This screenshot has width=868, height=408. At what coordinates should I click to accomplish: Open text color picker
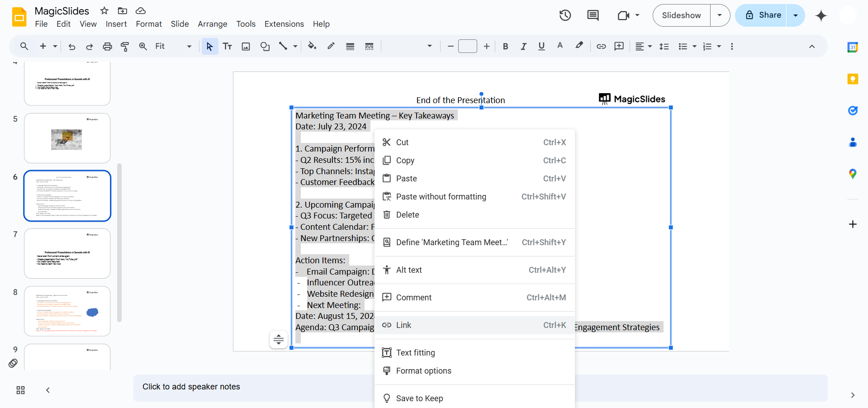click(560, 46)
